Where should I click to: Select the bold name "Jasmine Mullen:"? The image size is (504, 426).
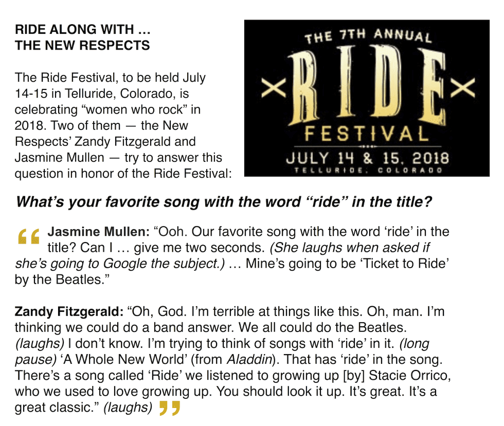[x=98, y=231]
